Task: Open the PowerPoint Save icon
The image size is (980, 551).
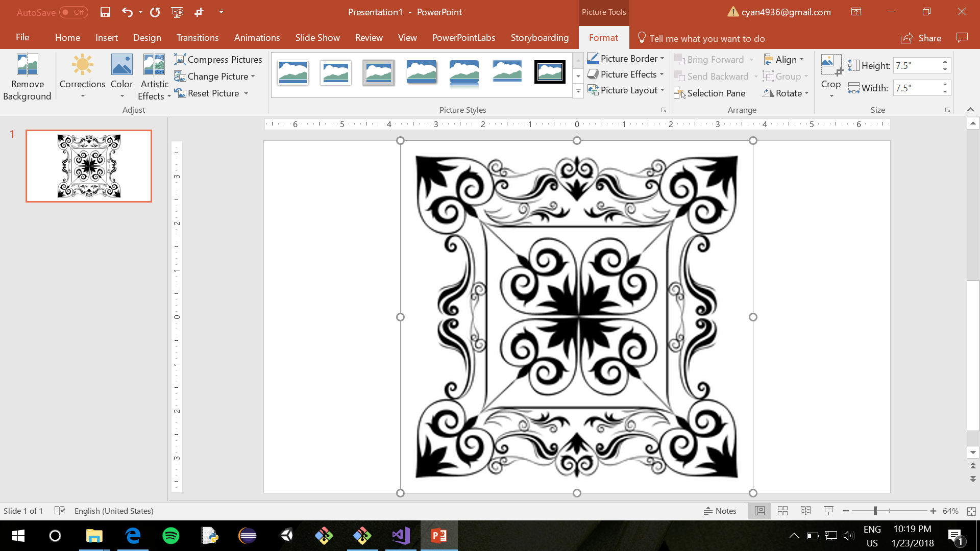Action: pyautogui.click(x=105, y=12)
